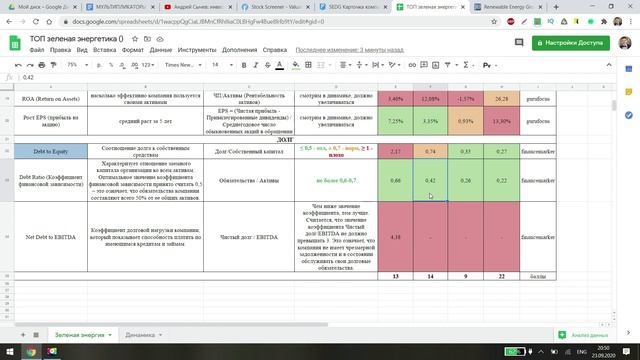Show the all sheets list

point(36,335)
